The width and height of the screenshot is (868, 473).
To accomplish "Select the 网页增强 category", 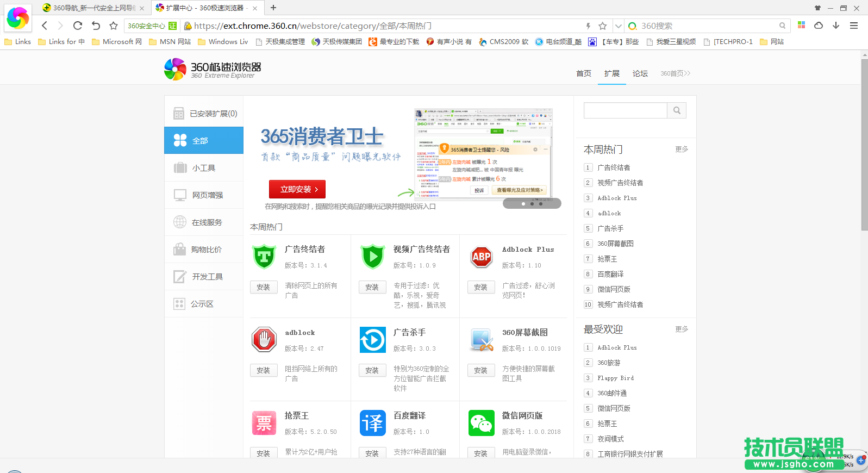I will pyautogui.click(x=204, y=195).
